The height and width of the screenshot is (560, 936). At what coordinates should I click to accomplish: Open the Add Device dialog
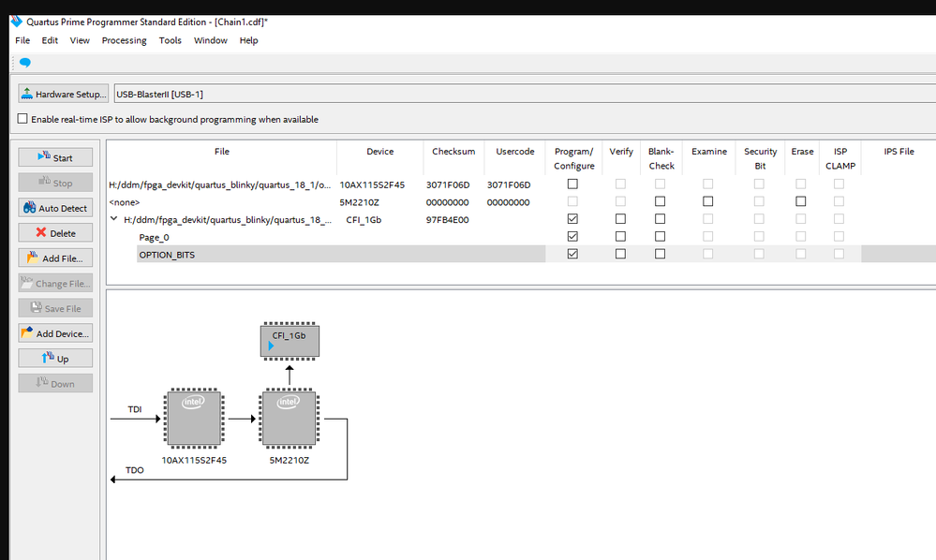point(55,332)
